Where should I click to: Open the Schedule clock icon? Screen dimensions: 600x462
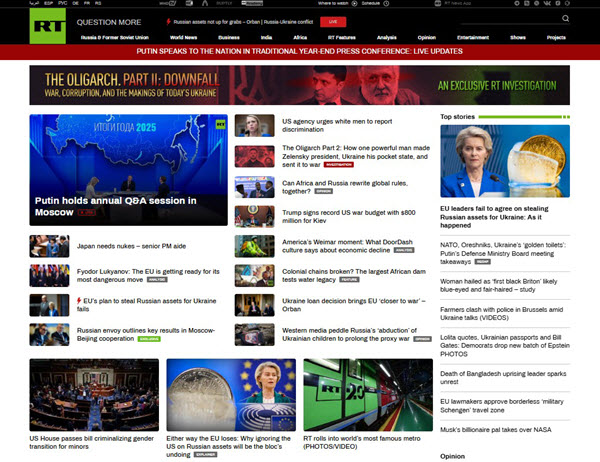pos(385,5)
